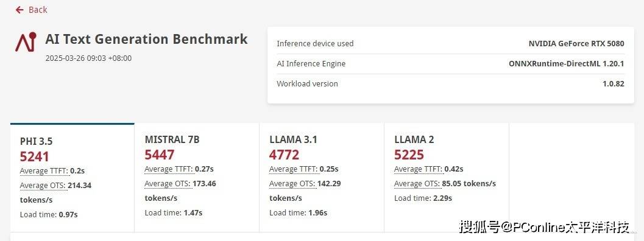Click the ONNXRuntime-DirectML 1.20.1 engine value
Viewport: 644px width, 241px height.
click(x=567, y=64)
